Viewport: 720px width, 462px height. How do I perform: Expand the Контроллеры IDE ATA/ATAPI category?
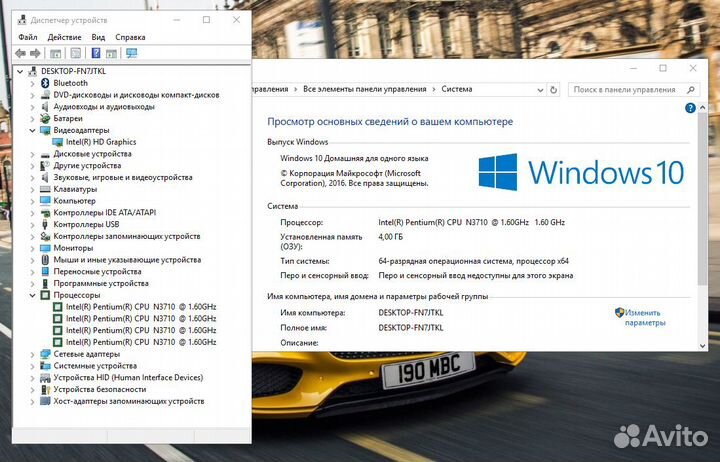(x=32, y=213)
